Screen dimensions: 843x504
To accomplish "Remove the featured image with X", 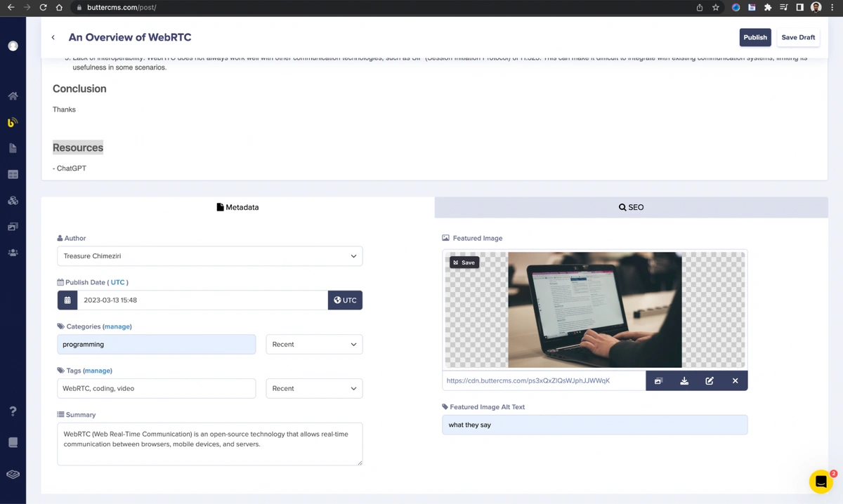I will [735, 380].
